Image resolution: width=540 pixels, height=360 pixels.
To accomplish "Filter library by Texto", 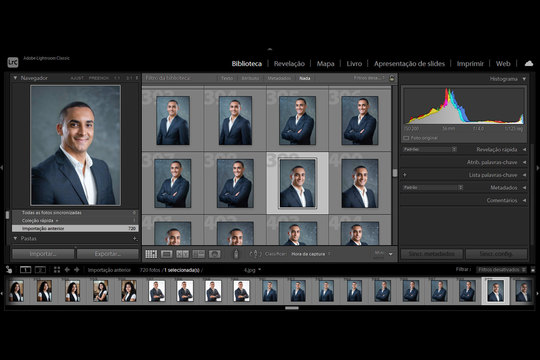I will pos(227,78).
